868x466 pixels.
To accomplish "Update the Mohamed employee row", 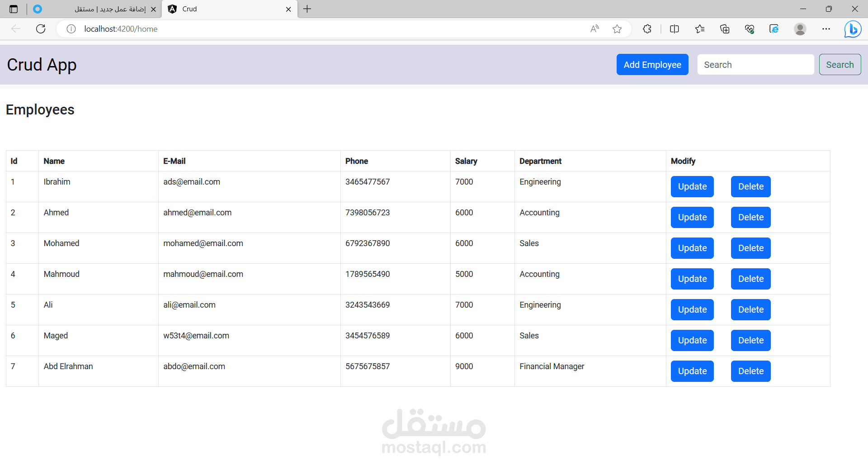I will point(692,248).
